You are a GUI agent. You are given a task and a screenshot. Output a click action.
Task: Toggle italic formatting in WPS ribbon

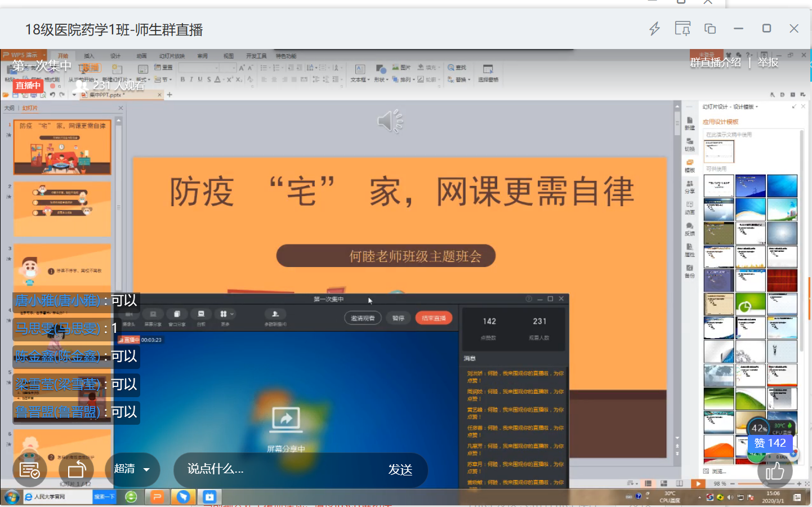pos(191,79)
